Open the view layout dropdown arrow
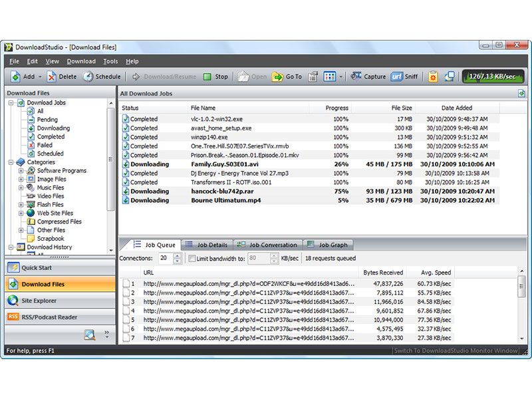This screenshot has height=399, width=532. (x=341, y=76)
